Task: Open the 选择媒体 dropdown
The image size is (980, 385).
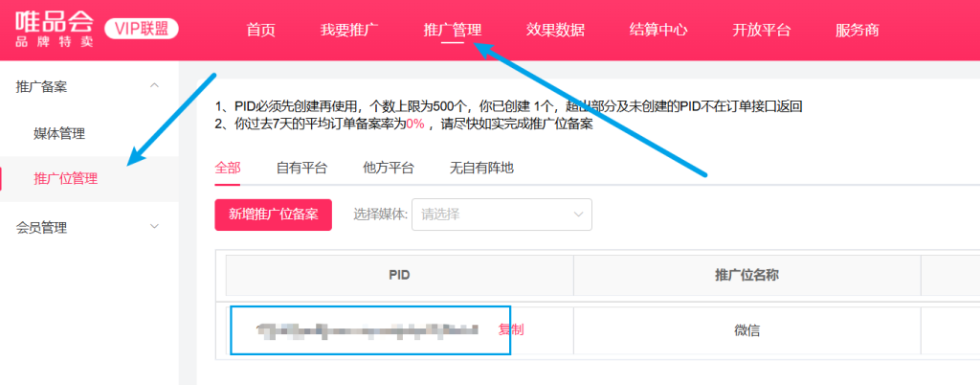Action: coord(501,215)
